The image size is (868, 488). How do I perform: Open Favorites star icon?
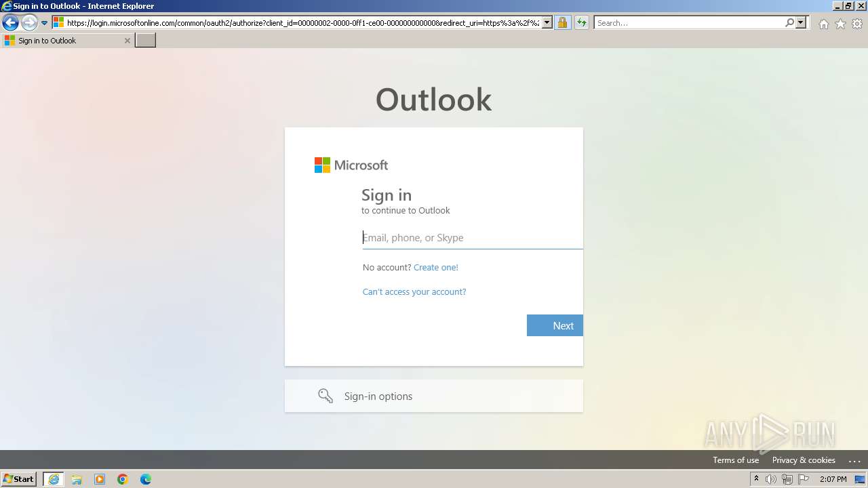[840, 24]
